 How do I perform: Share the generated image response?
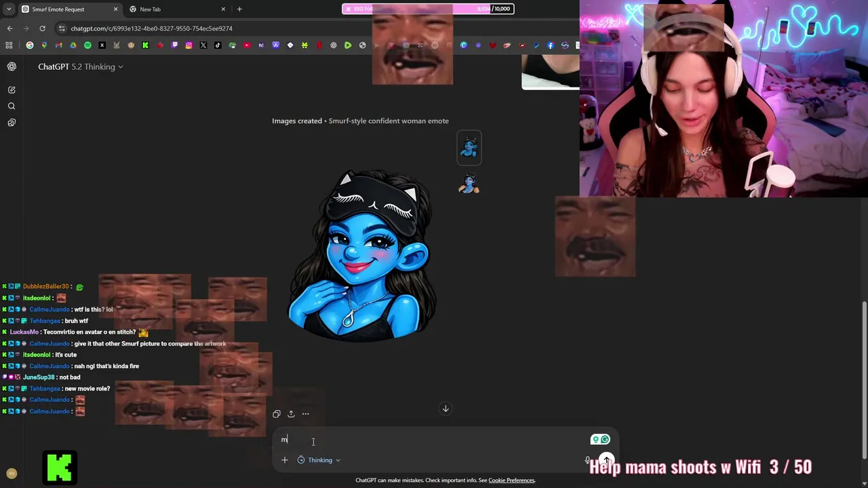click(x=291, y=414)
